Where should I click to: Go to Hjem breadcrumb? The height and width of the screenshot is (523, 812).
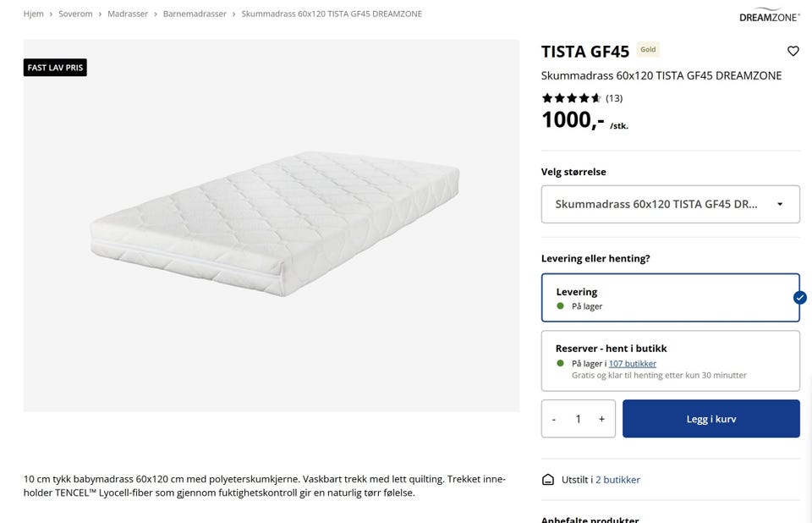tap(33, 14)
